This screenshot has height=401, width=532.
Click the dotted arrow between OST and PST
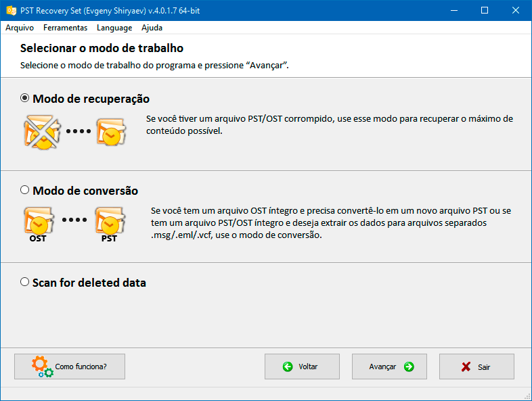pyautogui.click(x=74, y=220)
